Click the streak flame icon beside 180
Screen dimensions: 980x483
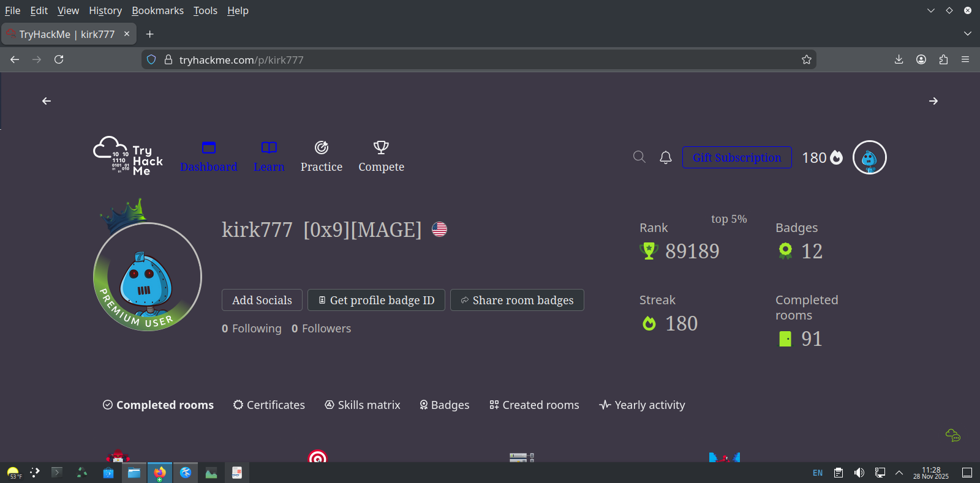click(x=836, y=157)
